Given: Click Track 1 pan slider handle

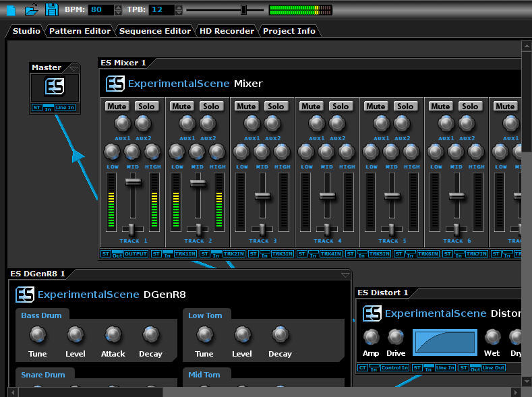Looking at the screenshot, I should 131,230.
